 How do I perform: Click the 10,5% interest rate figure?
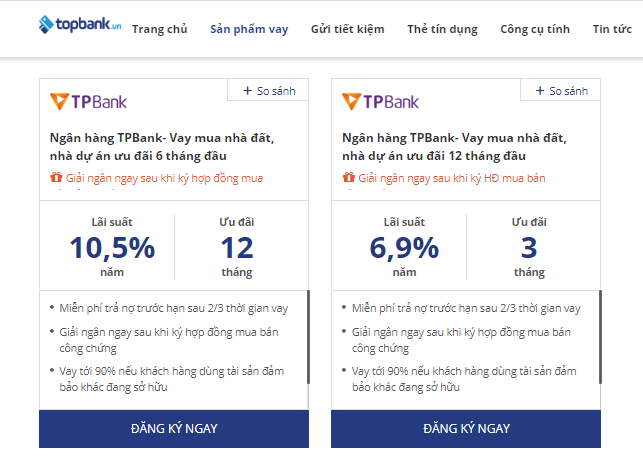[112, 247]
